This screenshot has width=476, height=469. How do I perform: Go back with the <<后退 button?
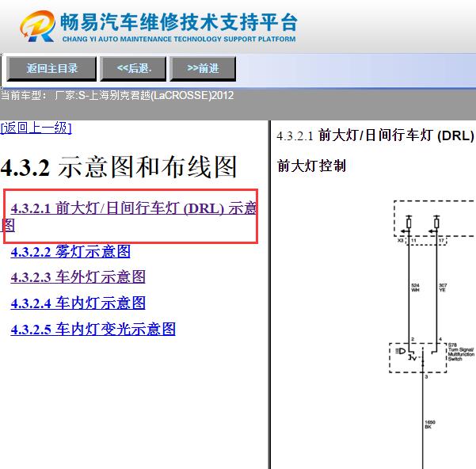pos(133,69)
